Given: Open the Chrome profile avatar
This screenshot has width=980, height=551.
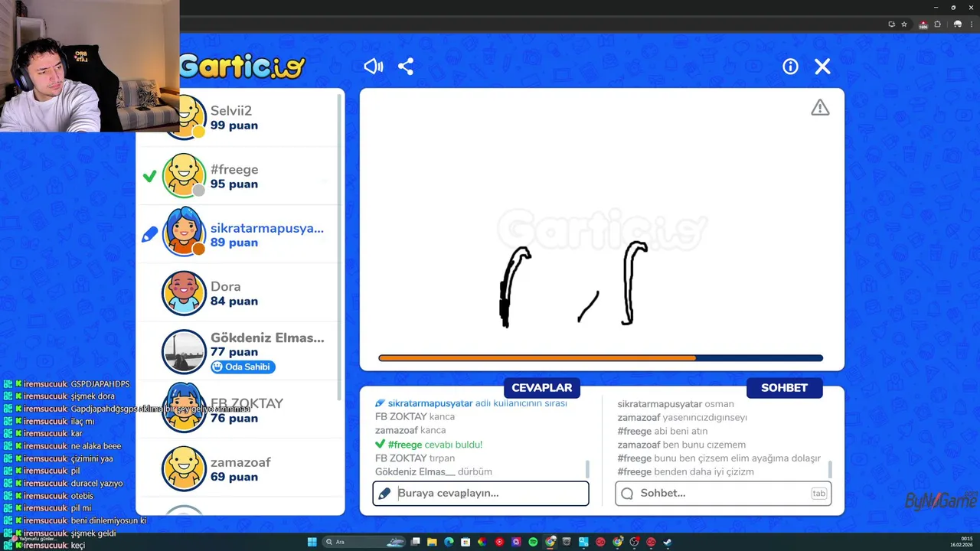Looking at the screenshot, I should [x=957, y=24].
